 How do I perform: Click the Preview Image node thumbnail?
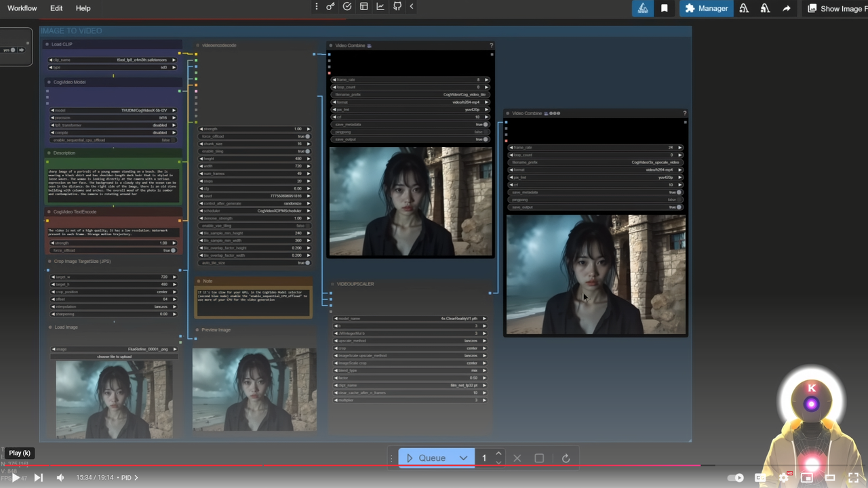254,390
